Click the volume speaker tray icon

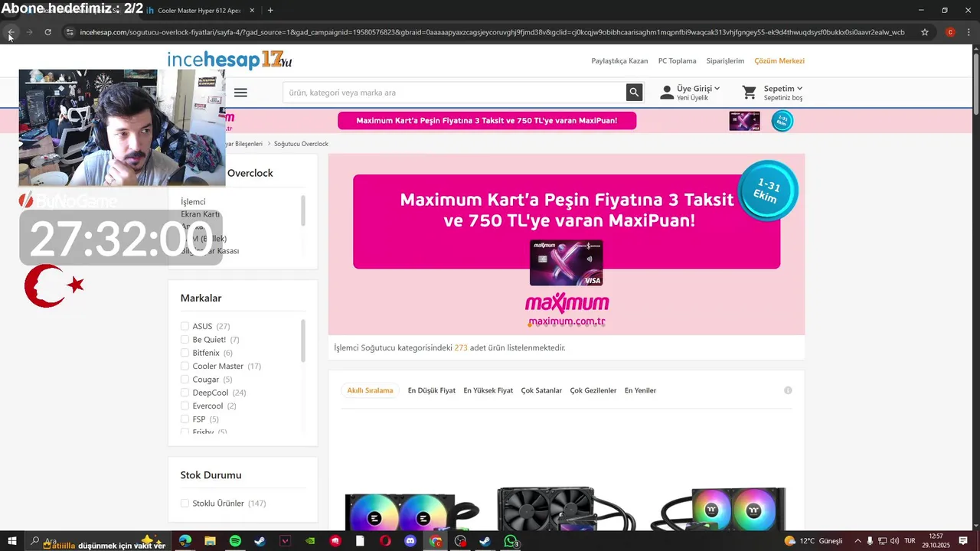click(x=894, y=541)
